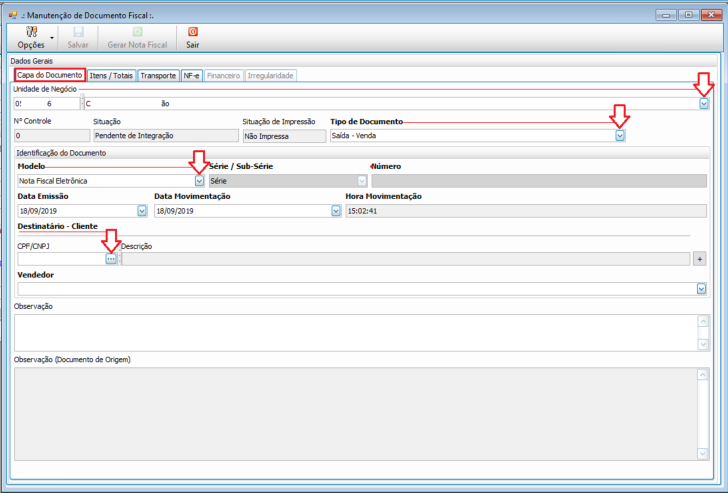Open the Data Movimentação date picker
This screenshot has height=493, width=728.
point(336,211)
